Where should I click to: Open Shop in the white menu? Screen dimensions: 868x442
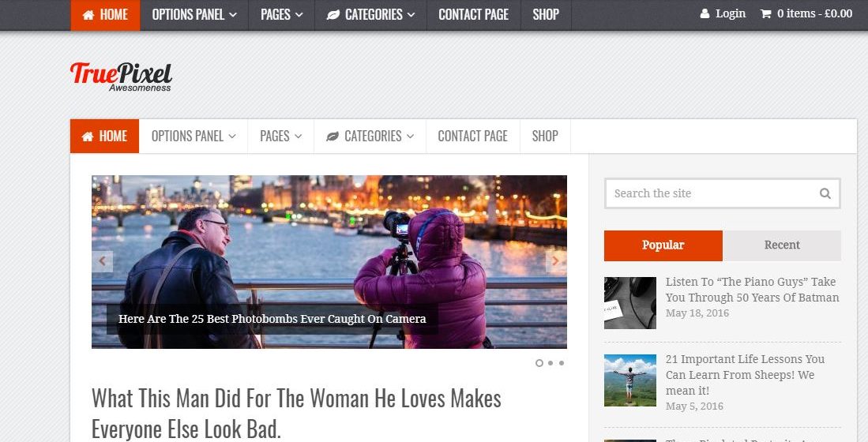click(x=545, y=136)
